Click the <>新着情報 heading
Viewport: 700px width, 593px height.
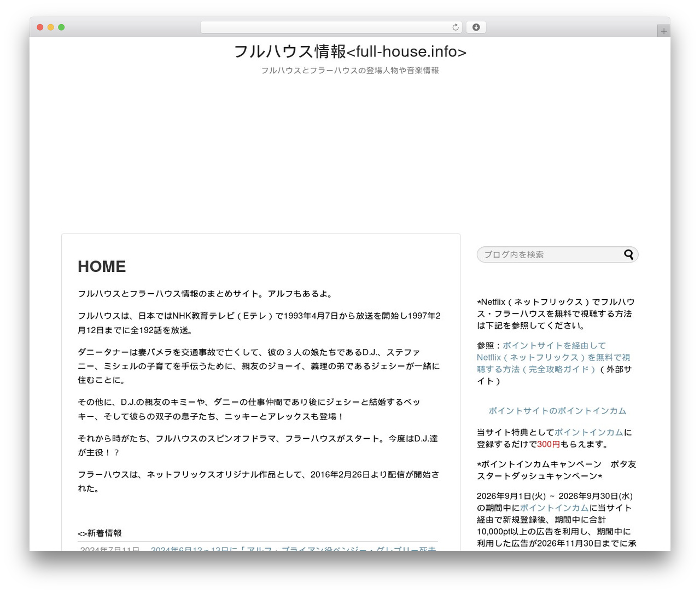pyautogui.click(x=100, y=533)
